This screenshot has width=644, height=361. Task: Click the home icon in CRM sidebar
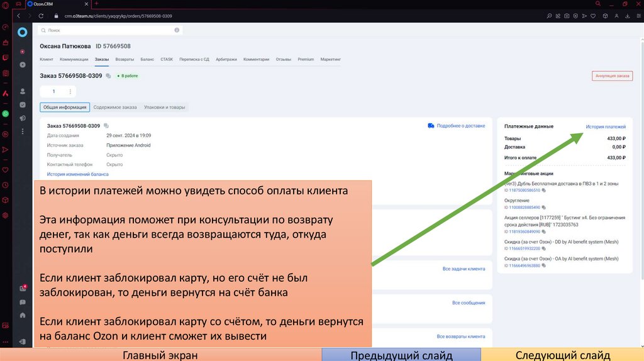23,316
